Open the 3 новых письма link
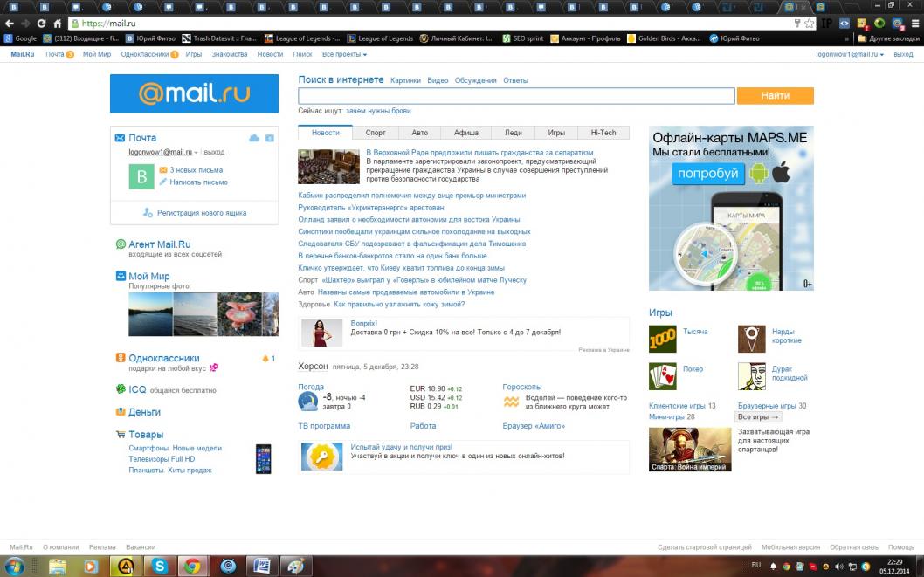The image size is (924, 577). tap(196, 170)
